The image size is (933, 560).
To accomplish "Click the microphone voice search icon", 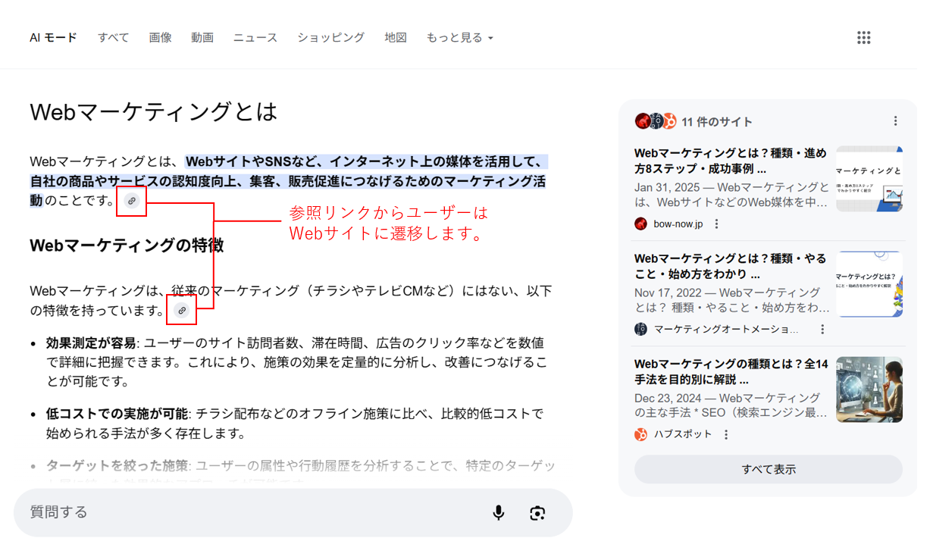I will point(498,513).
